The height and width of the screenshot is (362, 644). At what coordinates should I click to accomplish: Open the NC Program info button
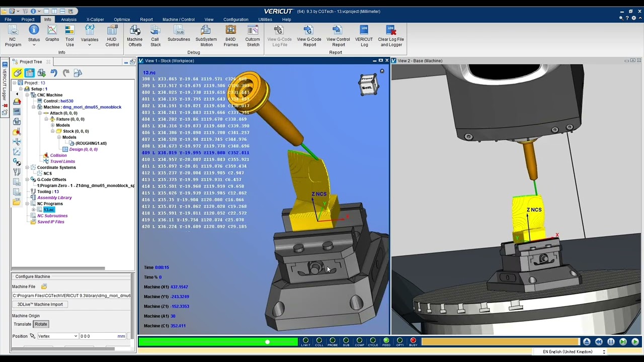click(13, 36)
